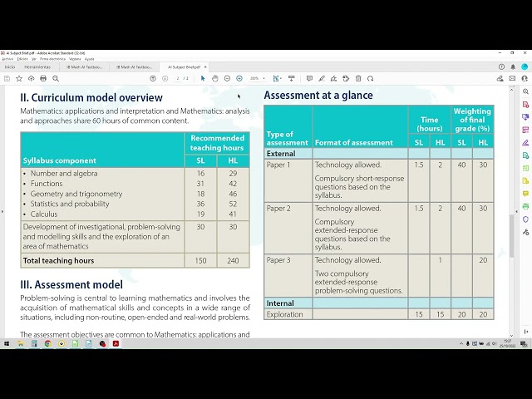
Task: Expand the left navigation pane arrow
Action: click(x=2, y=211)
